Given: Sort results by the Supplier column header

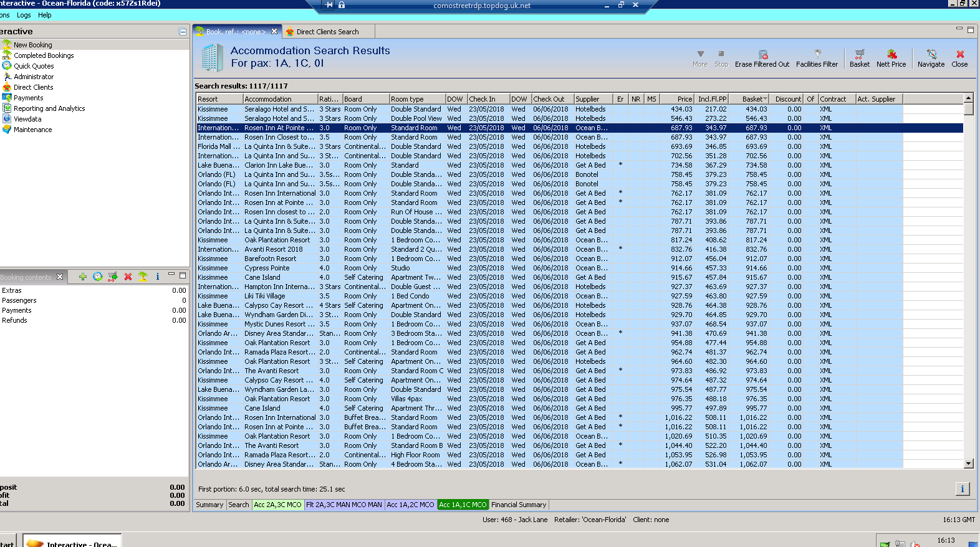Looking at the screenshot, I should coord(593,99).
